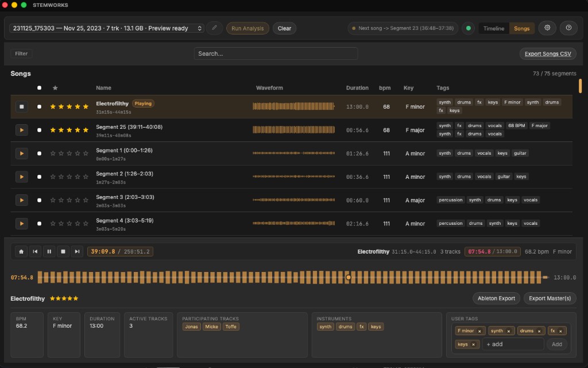Toggle checkbox for Electrofilthy row
The image size is (588, 368).
coord(40,106)
